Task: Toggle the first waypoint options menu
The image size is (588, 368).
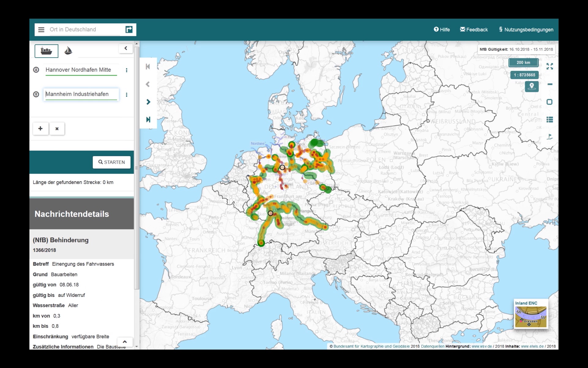Action: (127, 70)
